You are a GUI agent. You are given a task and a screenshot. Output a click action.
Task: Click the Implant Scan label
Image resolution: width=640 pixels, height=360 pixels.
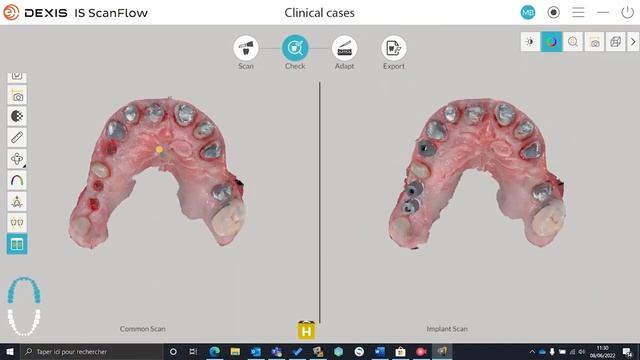click(447, 329)
